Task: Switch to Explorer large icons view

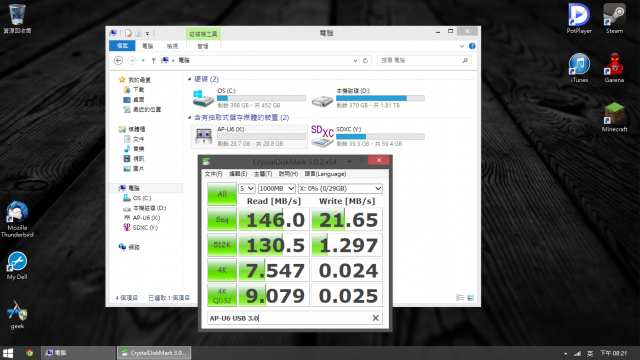Action: click(471, 298)
